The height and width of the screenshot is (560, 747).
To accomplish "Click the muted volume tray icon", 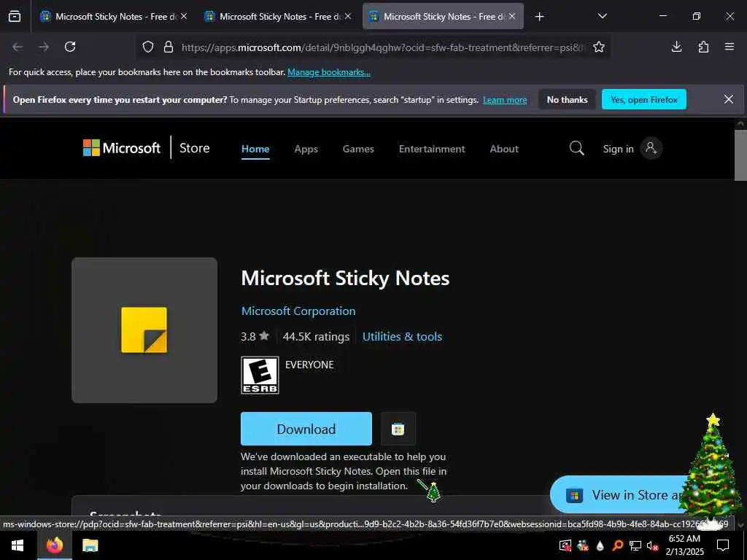I will coord(652,545).
